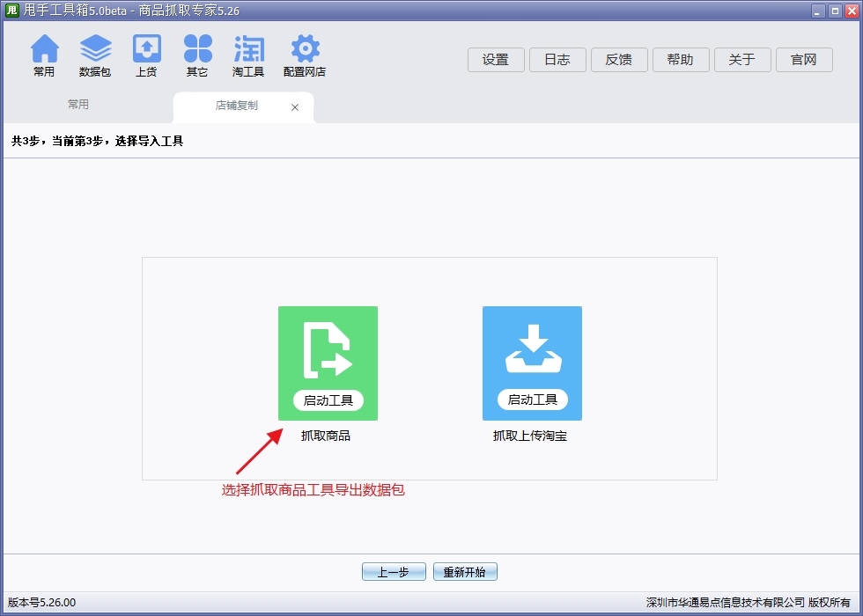Restart the process with 重新开始

pos(465,571)
